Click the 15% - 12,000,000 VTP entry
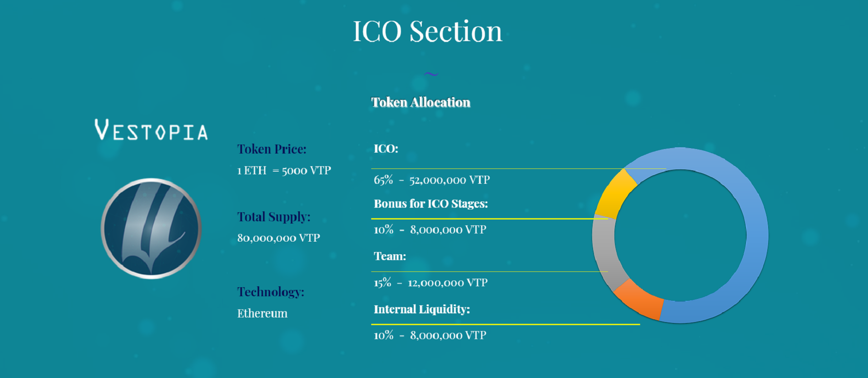Image resolution: width=868 pixels, height=378 pixels. 430,283
